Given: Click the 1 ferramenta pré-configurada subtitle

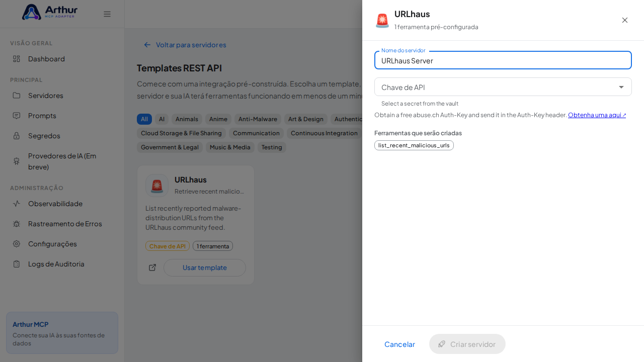Looking at the screenshot, I should point(436,27).
